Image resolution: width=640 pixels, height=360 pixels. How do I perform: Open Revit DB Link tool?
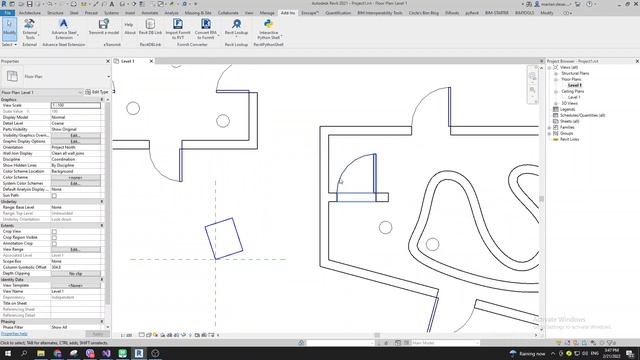(x=150, y=27)
